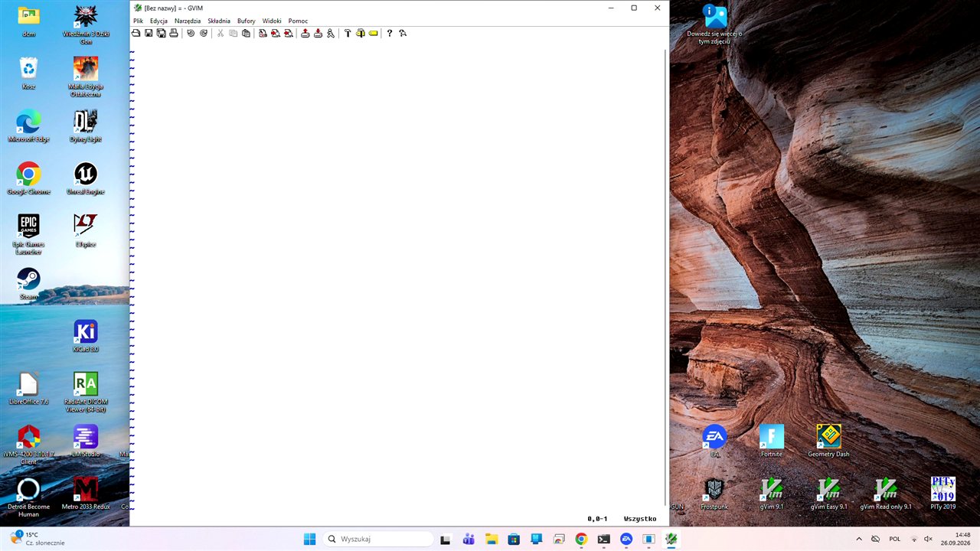980x551 pixels.
Task: Click the Save session icon
Action: [x=318, y=33]
